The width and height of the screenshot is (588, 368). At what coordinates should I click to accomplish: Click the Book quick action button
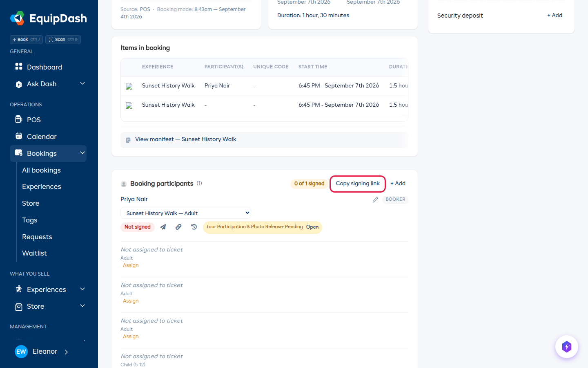tap(26, 40)
